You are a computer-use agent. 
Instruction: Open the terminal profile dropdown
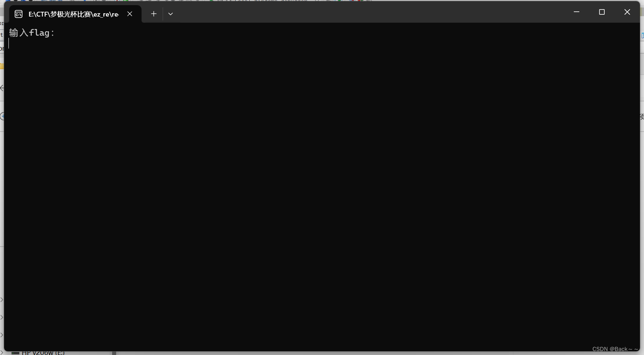pyautogui.click(x=171, y=14)
